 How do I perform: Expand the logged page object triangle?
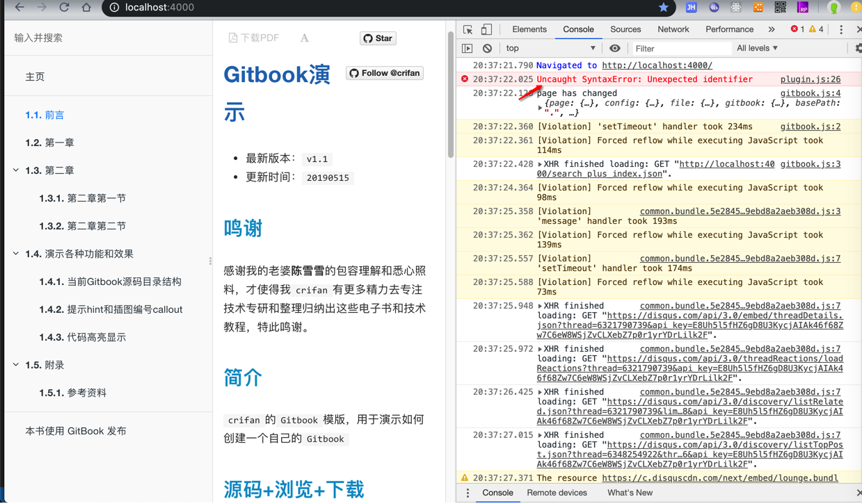(540, 108)
